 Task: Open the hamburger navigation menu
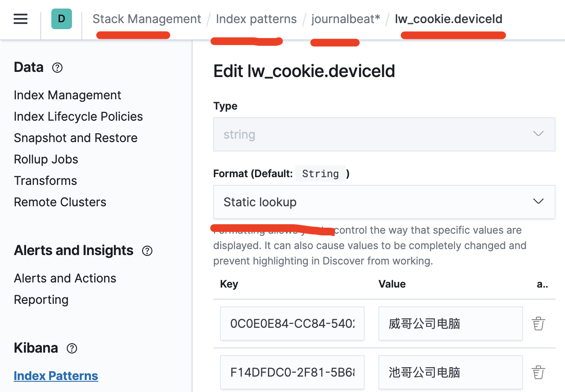click(x=21, y=19)
